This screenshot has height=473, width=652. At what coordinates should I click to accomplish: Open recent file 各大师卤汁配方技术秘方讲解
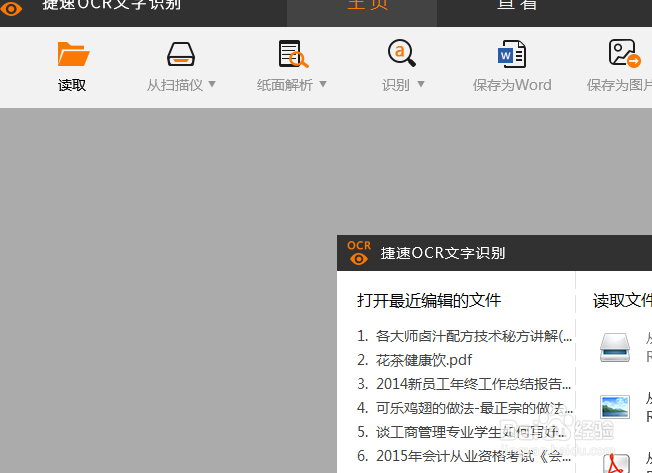click(464, 336)
